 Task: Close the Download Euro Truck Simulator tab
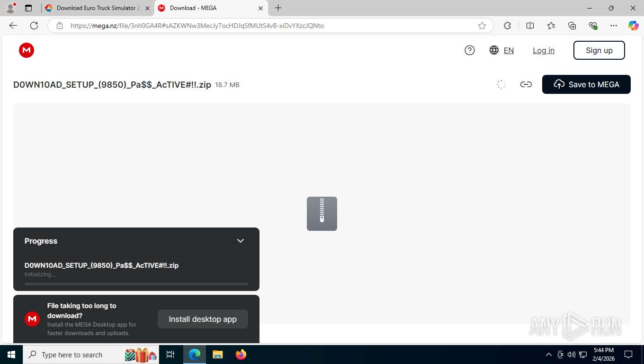147,8
